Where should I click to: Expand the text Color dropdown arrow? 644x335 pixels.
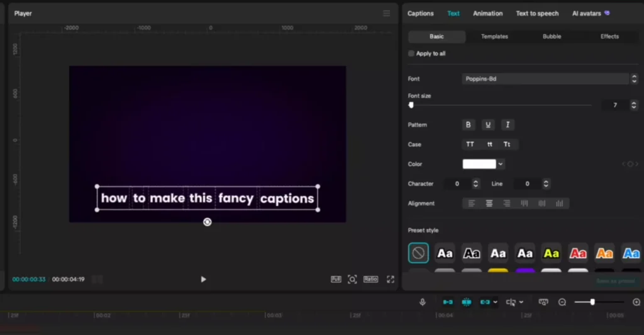(x=501, y=164)
